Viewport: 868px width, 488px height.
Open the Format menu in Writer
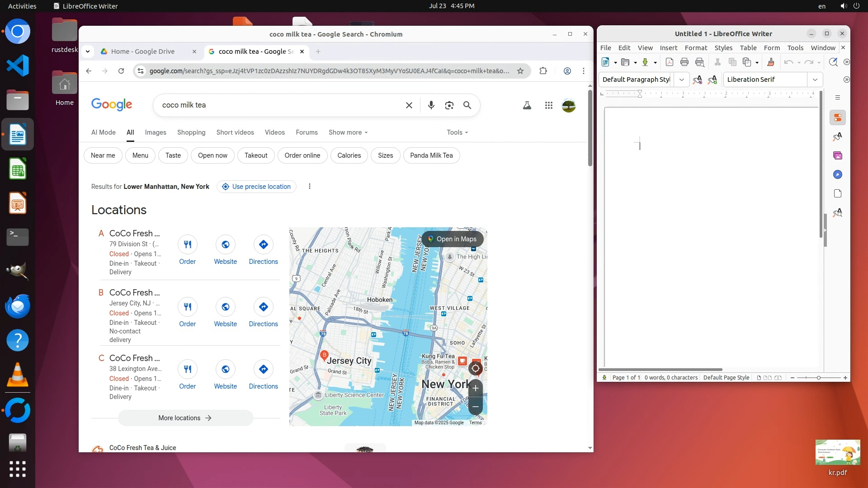695,48
